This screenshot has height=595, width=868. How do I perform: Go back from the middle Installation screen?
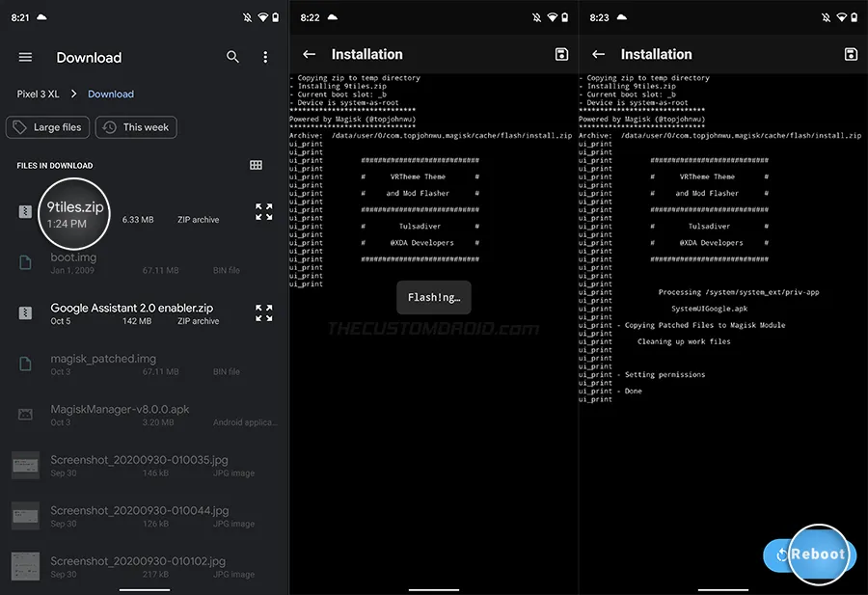[308, 54]
